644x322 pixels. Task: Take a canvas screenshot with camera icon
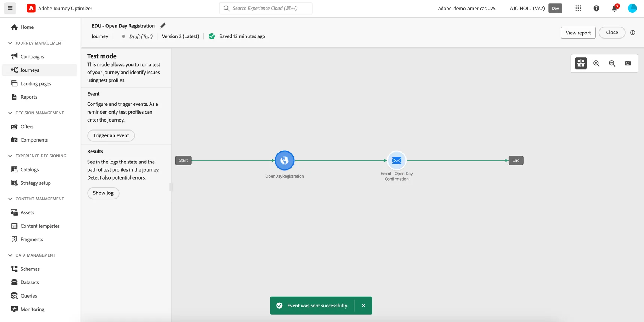tap(628, 63)
